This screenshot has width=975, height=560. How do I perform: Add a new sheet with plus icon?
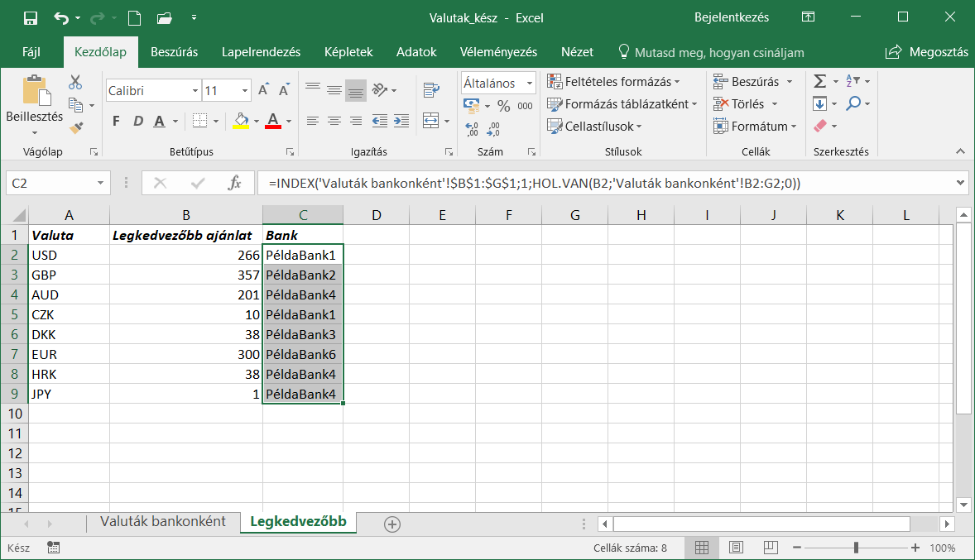click(392, 524)
